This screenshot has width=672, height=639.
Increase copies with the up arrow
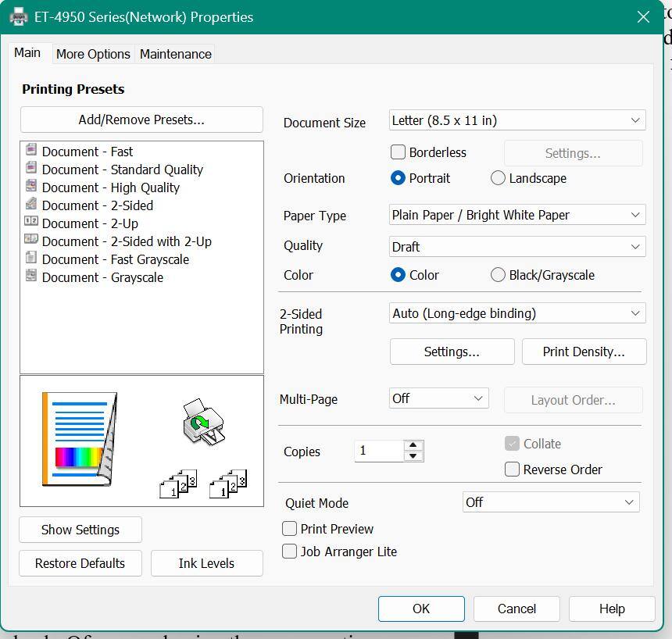tap(413, 445)
